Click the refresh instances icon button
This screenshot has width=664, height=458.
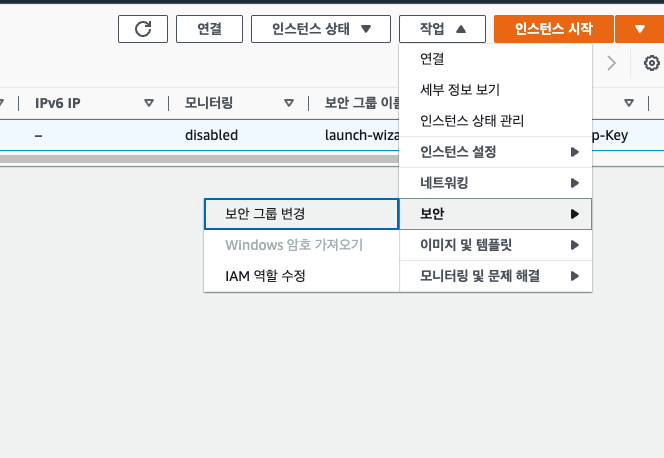click(x=143, y=29)
